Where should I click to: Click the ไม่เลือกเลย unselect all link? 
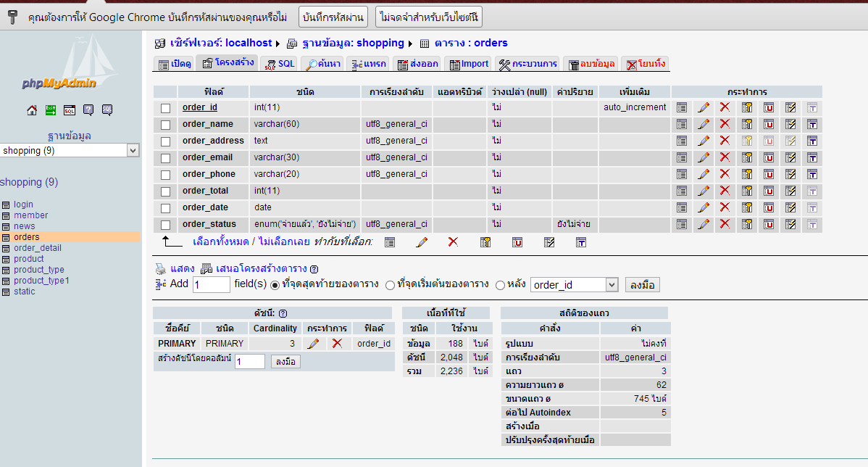click(284, 241)
